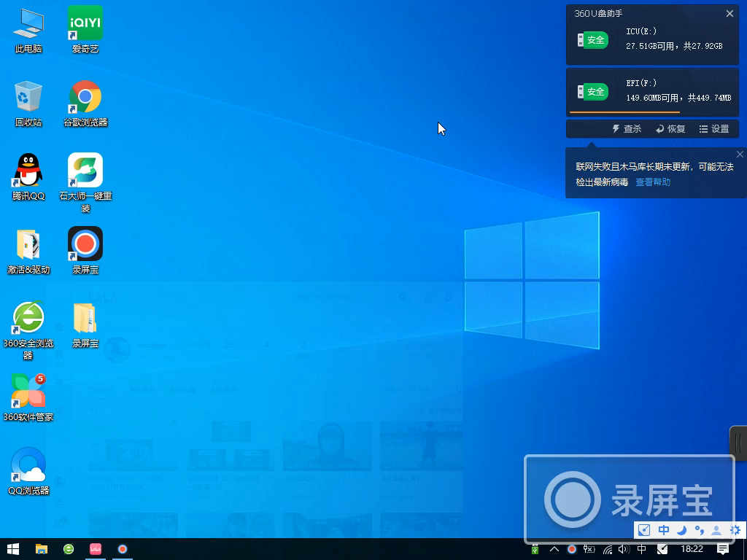Close the 360 U盘助手 panel
The width and height of the screenshot is (747, 560).
click(729, 13)
